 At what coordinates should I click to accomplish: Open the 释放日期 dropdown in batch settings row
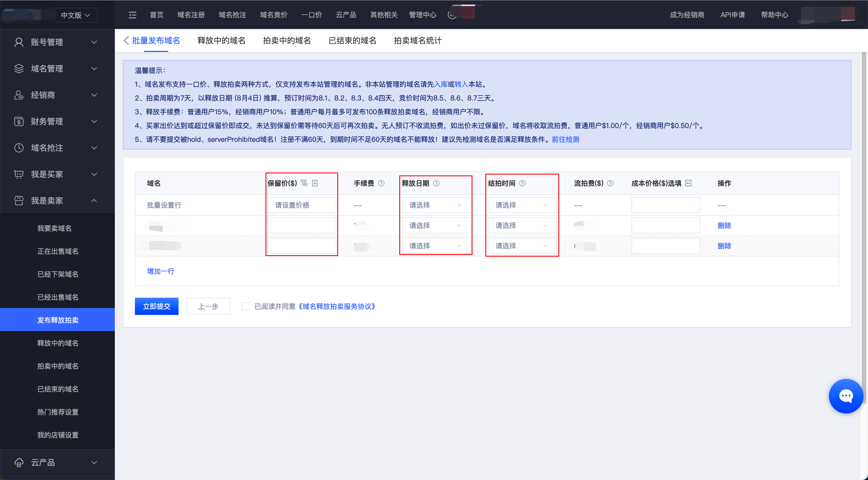(x=436, y=205)
